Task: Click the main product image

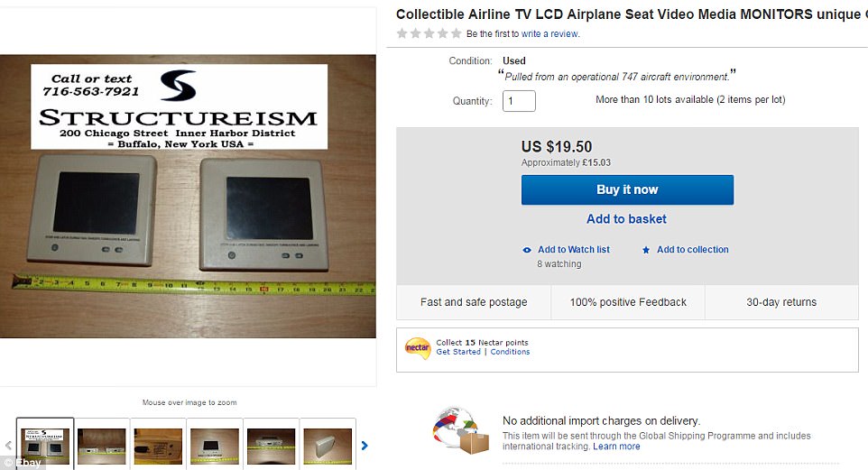Action: point(188,197)
